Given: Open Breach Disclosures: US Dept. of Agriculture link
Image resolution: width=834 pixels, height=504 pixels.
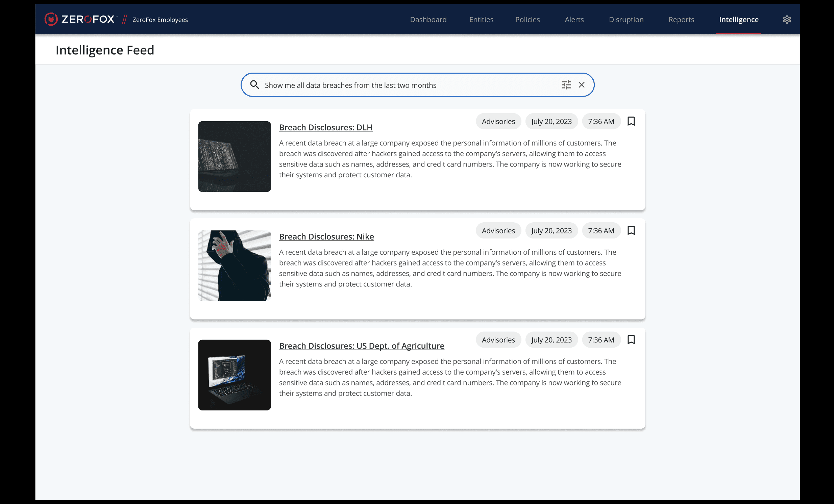Looking at the screenshot, I should coord(362,346).
